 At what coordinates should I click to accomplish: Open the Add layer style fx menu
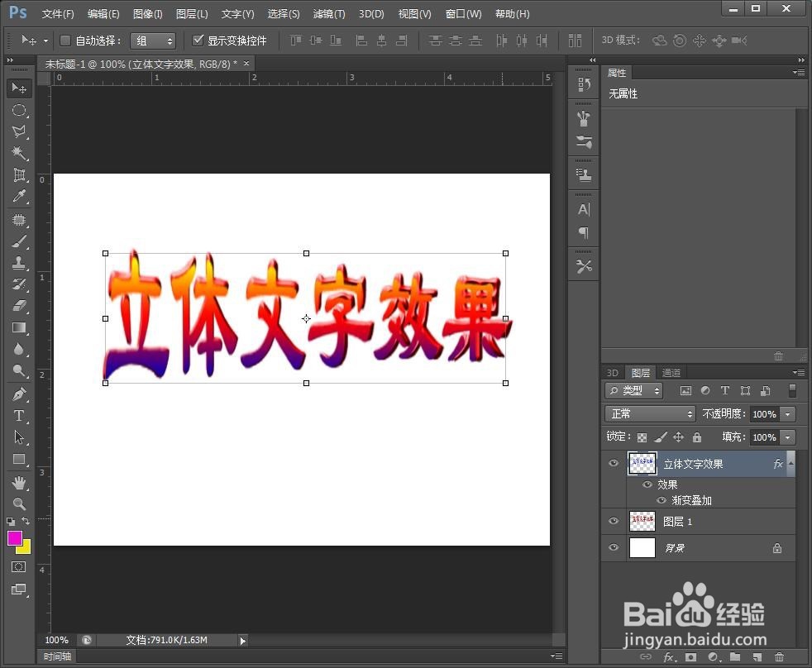pyautogui.click(x=669, y=656)
